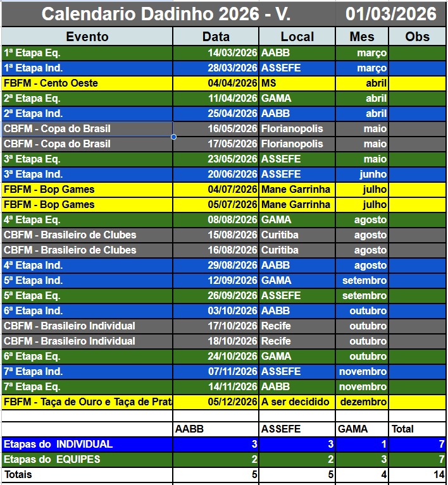Select the Obs column header
Image resolution: width=448 pixels, height=485 pixels.
(417, 37)
